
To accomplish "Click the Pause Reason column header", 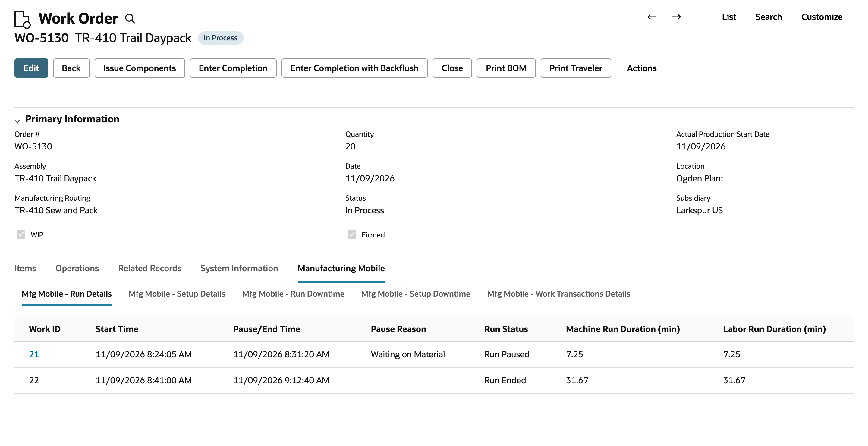I will pos(399,329).
